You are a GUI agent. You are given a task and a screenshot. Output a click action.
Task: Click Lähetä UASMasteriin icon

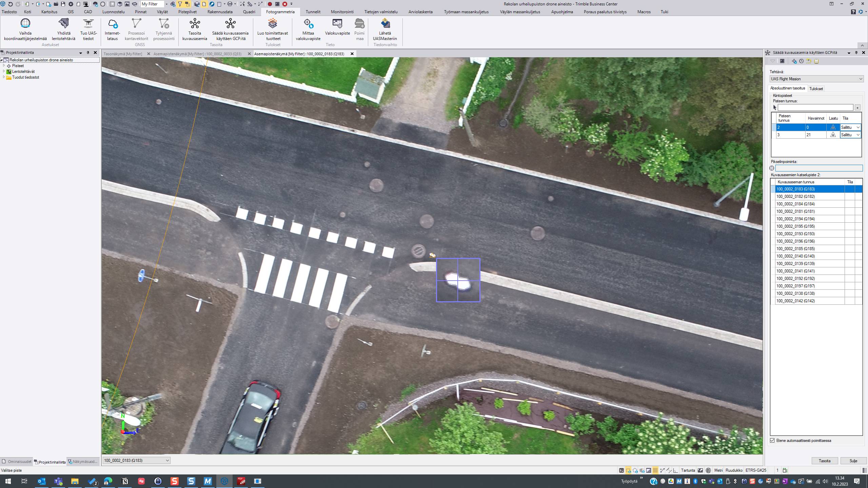point(385,23)
